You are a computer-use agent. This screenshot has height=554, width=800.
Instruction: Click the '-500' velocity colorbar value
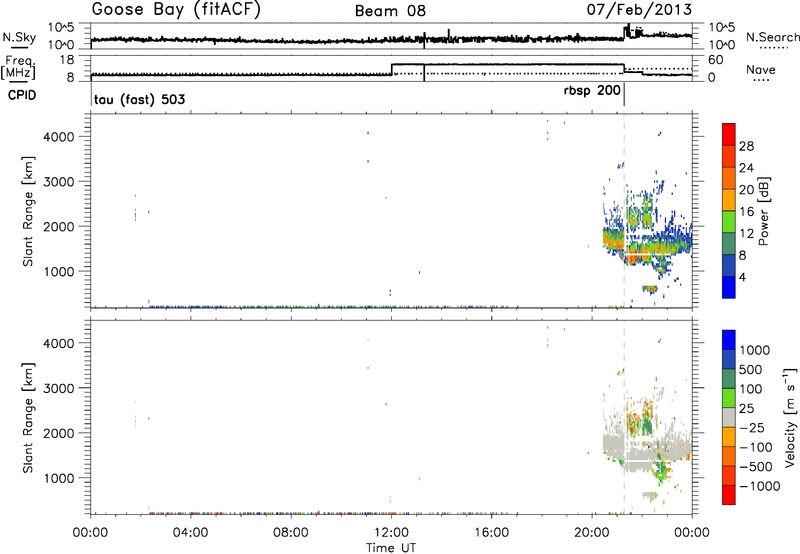pos(756,466)
